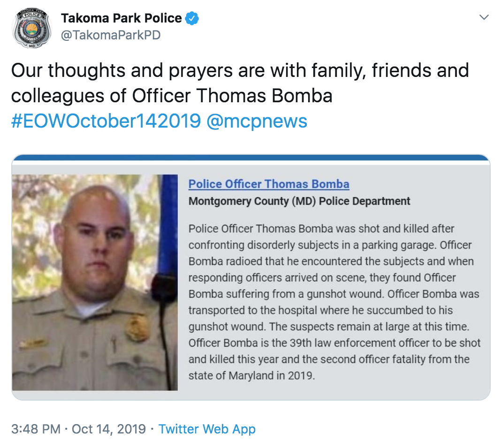Click the Oct 14, 2019 date
501x448 pixels.
click(109, 429)
